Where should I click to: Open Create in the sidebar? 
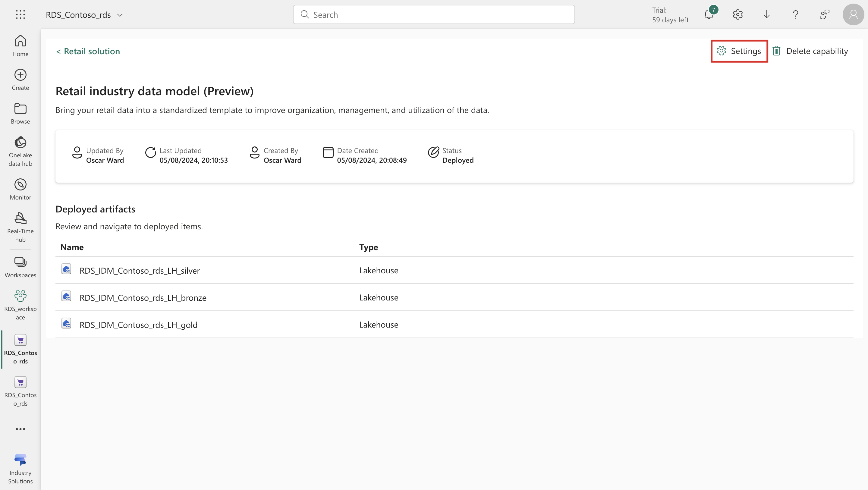coord(20,80)
